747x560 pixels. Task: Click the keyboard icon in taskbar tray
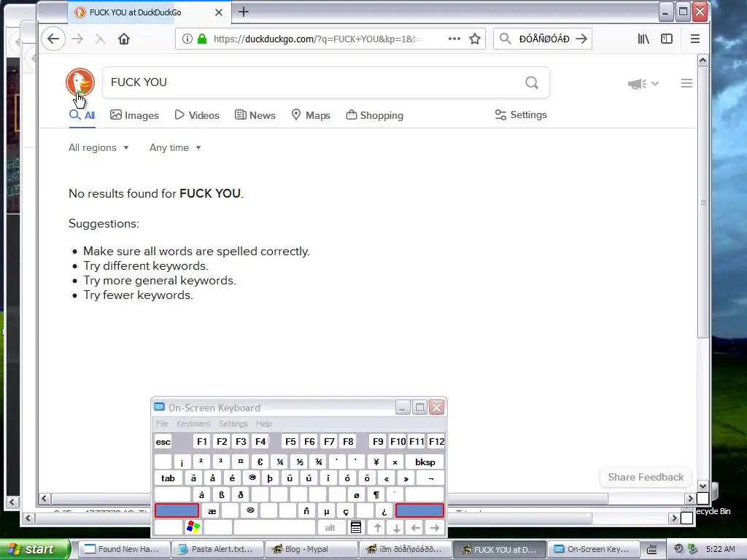click(651, 550)
